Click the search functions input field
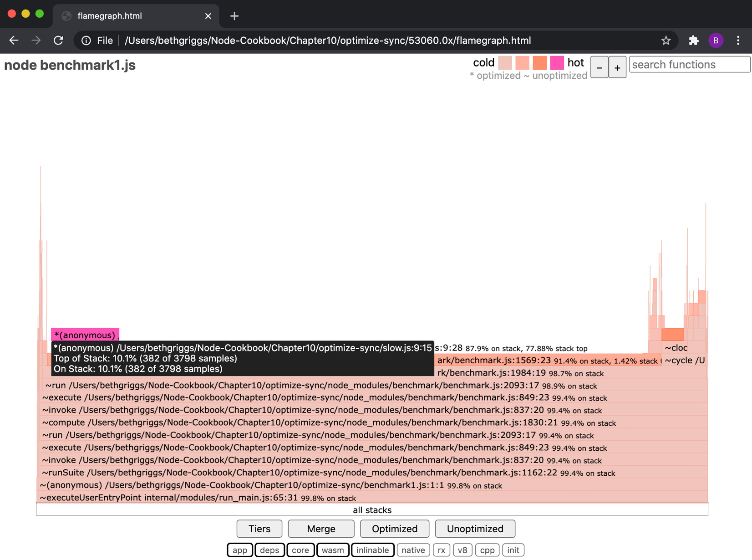The height and width of the screenshot is (560, 752). [689, 64]
